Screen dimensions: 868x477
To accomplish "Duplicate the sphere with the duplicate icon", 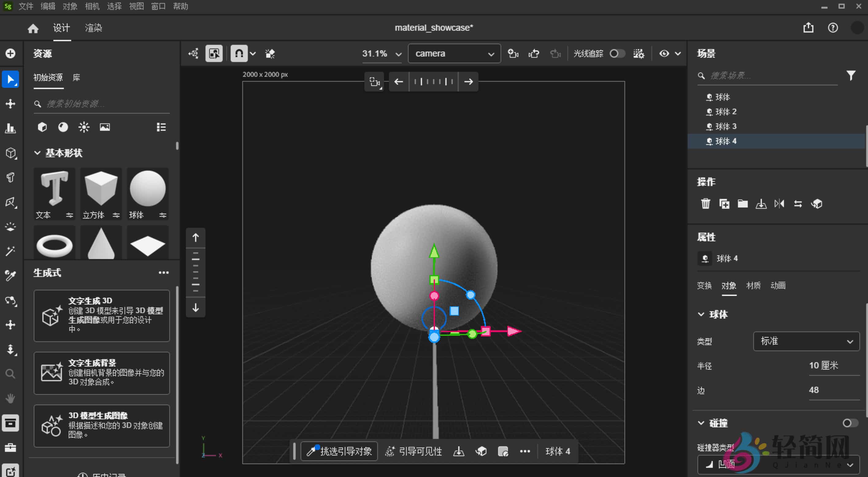I will click(724, 204).
